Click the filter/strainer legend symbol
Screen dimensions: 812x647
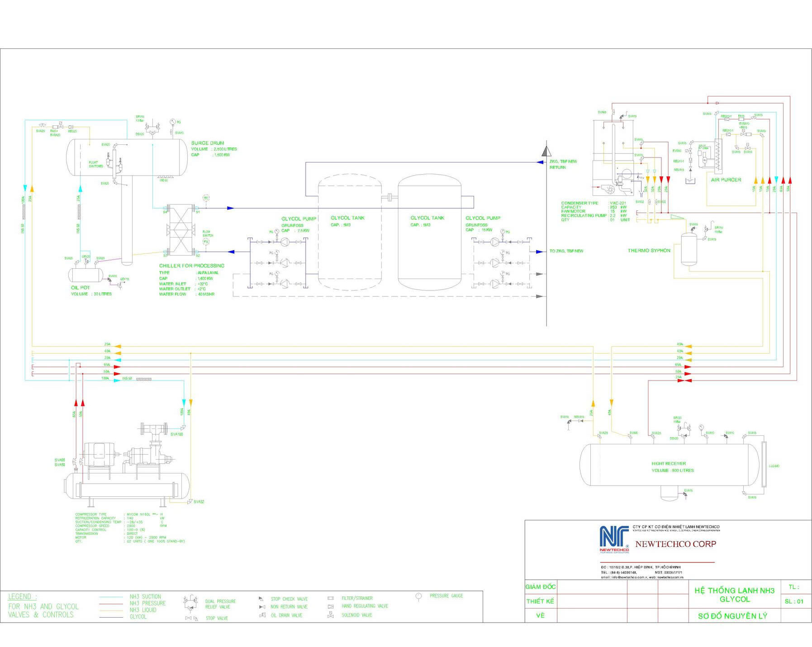click(x=331, y=598)
